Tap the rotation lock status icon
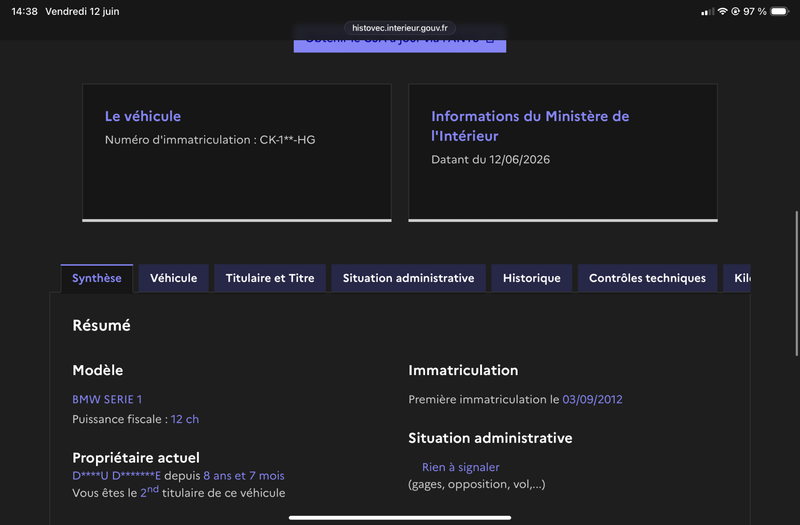Image resolution: width=800 pixels, height=525 pixels. [735, 11]
